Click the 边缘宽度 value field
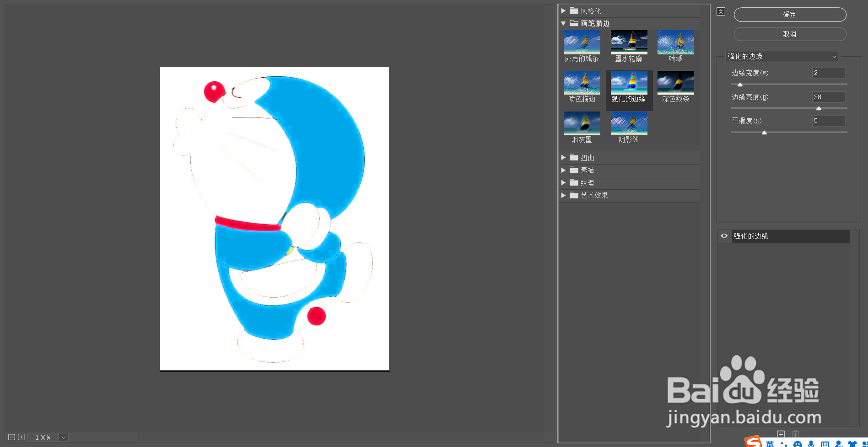This screenshot has width=868, height=447. [x=829, y=73]
